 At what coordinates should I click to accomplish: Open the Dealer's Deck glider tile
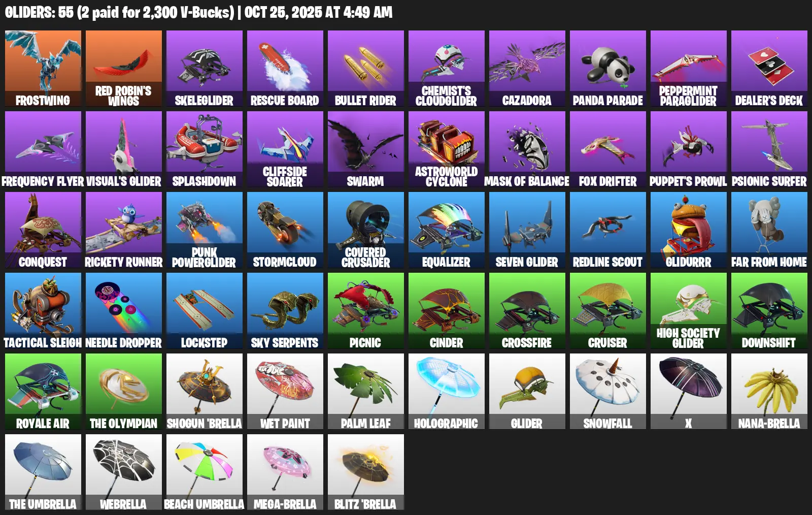(769, 69)
